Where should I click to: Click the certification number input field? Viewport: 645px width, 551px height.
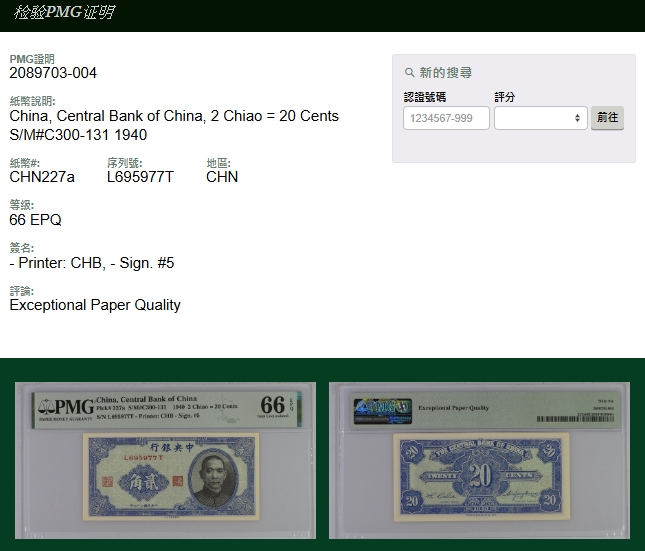pos(446,118)
